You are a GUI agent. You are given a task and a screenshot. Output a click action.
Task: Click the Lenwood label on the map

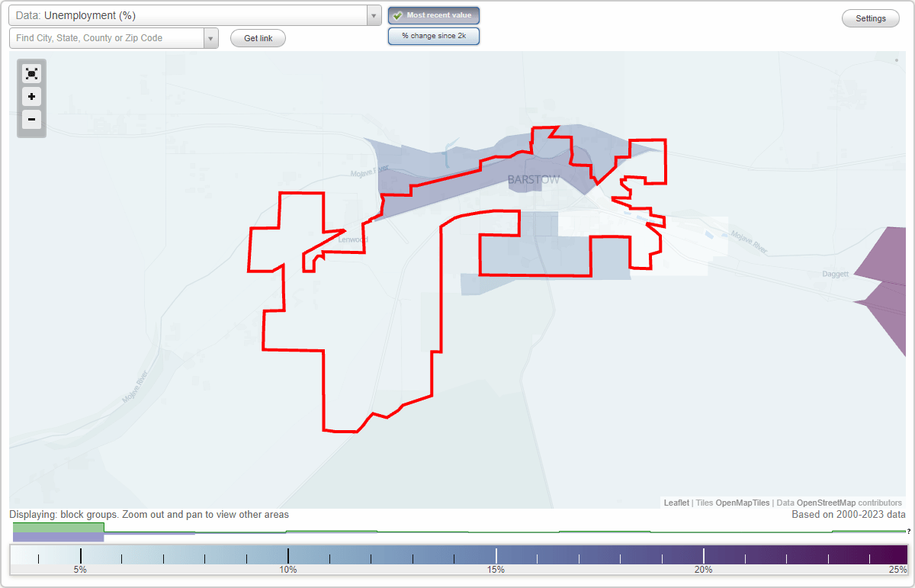pos(353,239)
